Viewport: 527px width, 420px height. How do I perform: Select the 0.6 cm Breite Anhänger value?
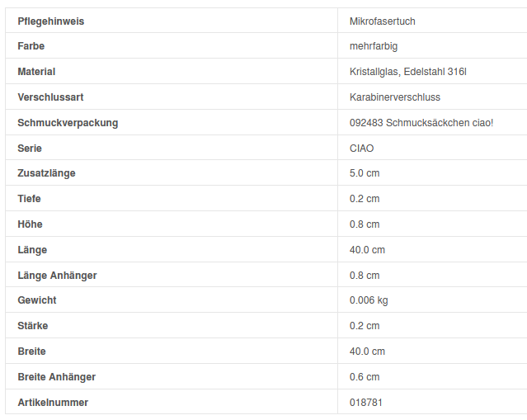365,377
